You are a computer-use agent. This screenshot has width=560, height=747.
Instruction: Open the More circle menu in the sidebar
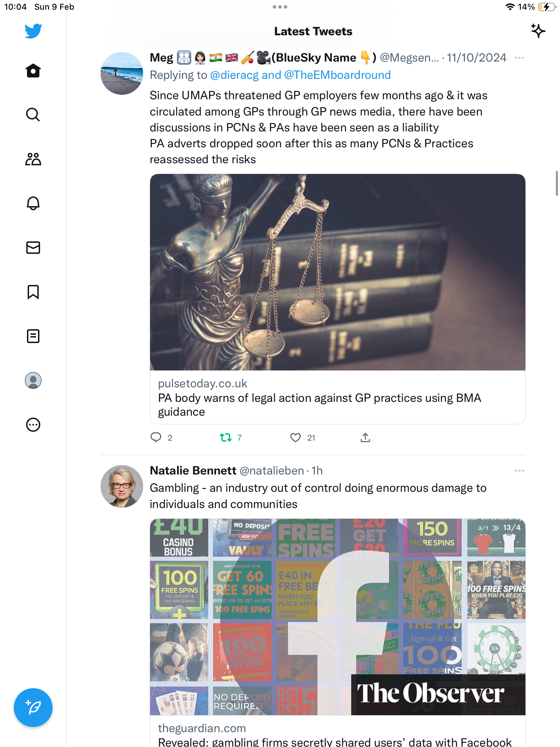(x=33, y=425)
